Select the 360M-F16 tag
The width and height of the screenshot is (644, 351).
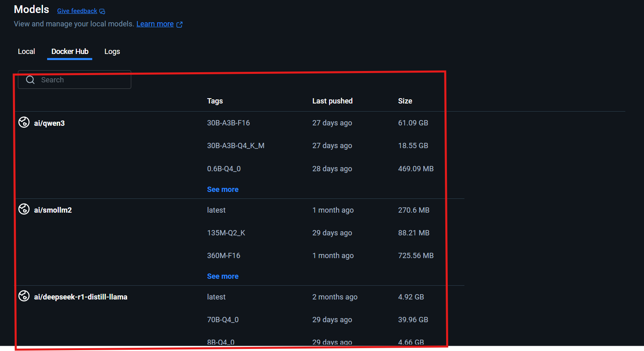223,256
